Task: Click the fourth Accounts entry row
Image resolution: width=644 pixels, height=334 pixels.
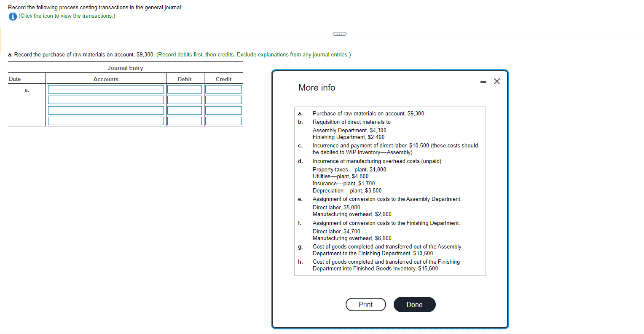Action: pos(106,120)
